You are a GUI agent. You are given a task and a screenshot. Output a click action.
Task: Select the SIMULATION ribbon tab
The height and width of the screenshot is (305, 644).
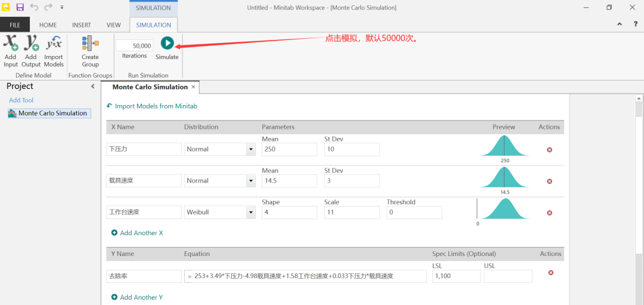[154, 24]
